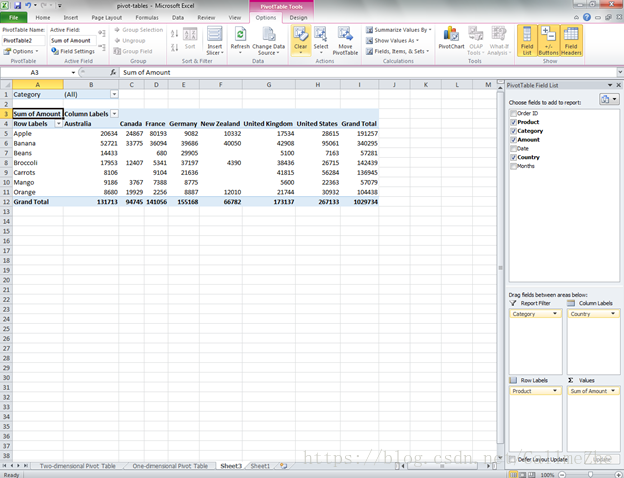Viewport: 624px width, 478px height.
Task: Select the Two-dimensional Pivot Table sheet
Action: 78,466
